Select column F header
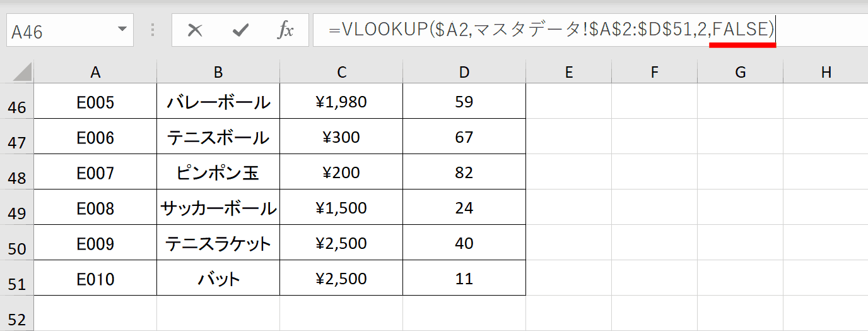The image size is (868, 331). click(x=654, y=72)
